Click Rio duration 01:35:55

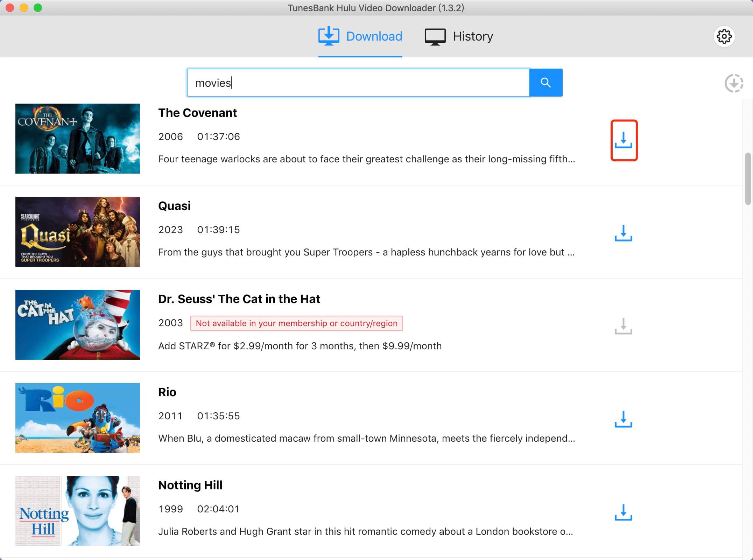pyautogui.click(x=218, y=416)
